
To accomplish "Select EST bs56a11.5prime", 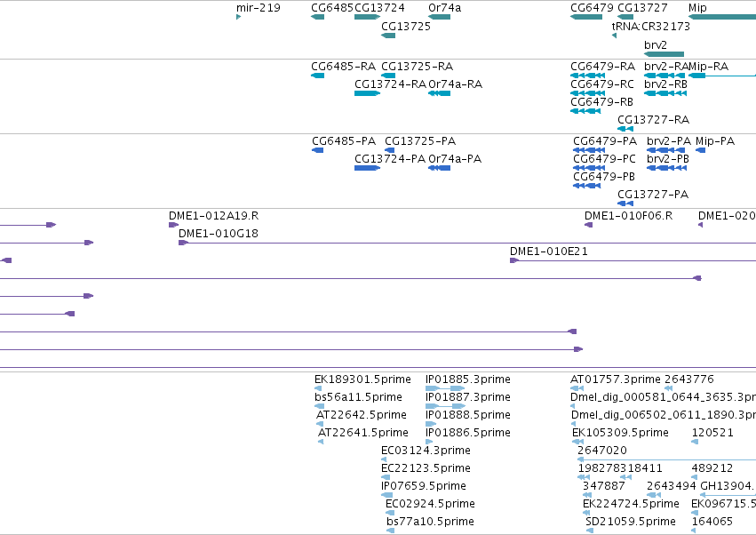I will point(358,397).
